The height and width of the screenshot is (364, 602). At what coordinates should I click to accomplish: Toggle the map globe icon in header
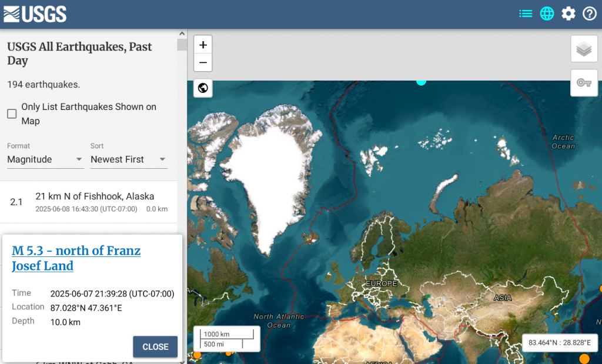pos(547,14)
